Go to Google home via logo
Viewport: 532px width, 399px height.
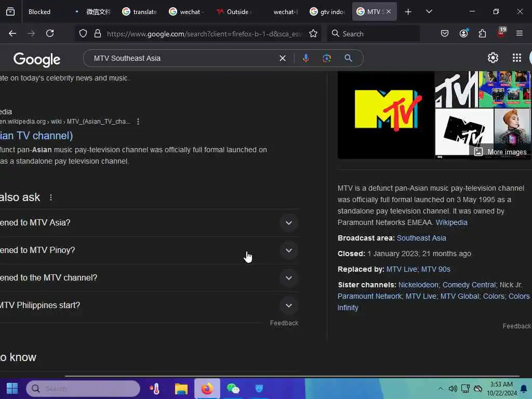[37, 59]
